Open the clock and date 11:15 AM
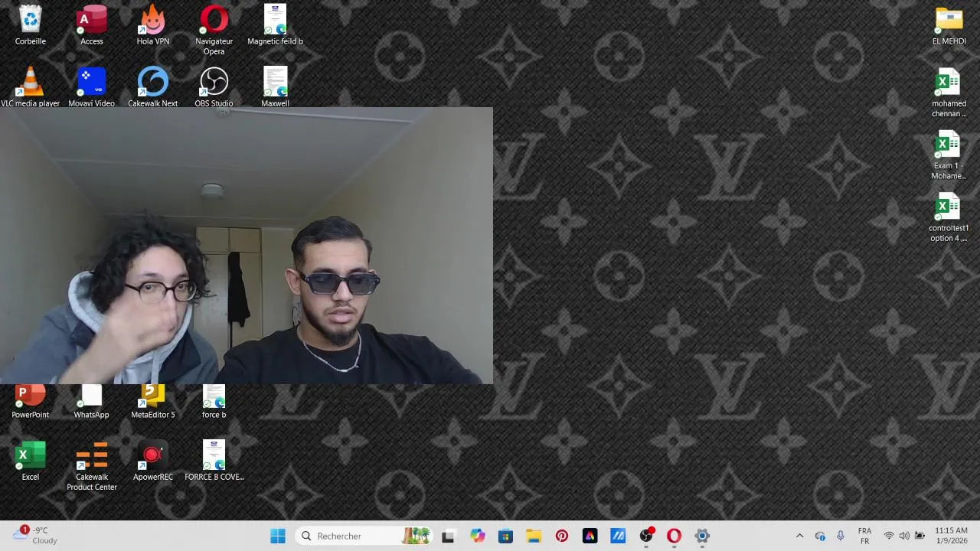The width and height of the screenshot is (980, 551). click(x=951, y=536)
